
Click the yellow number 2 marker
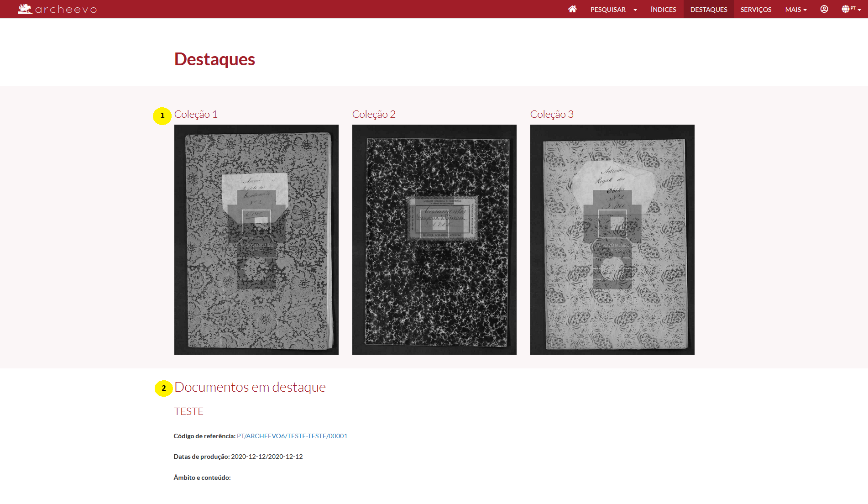[163, 388]
